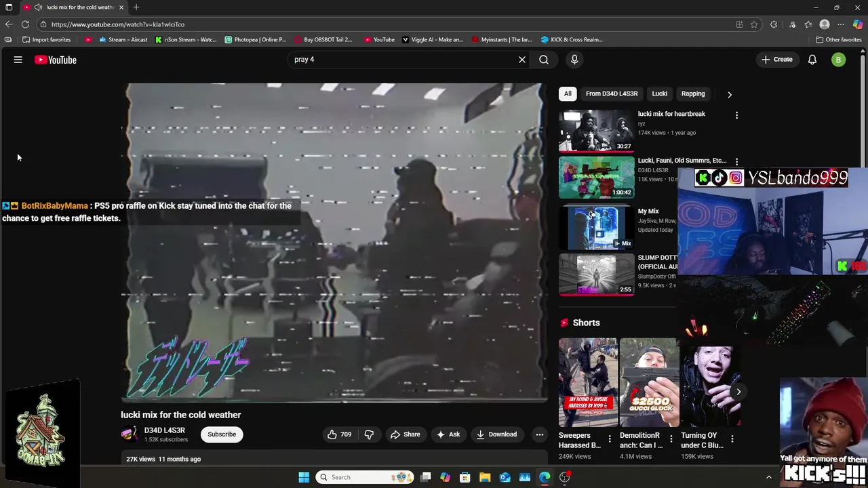The image size is (868, 488).
Task: Click the taskbar Search box
Action: 365,477
